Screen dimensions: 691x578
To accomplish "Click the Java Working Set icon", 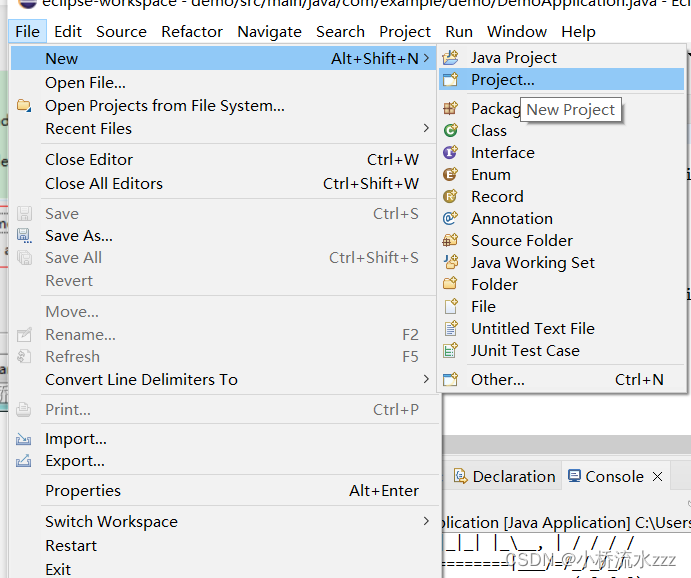I will pyautogui.click(x=450, y=263).
